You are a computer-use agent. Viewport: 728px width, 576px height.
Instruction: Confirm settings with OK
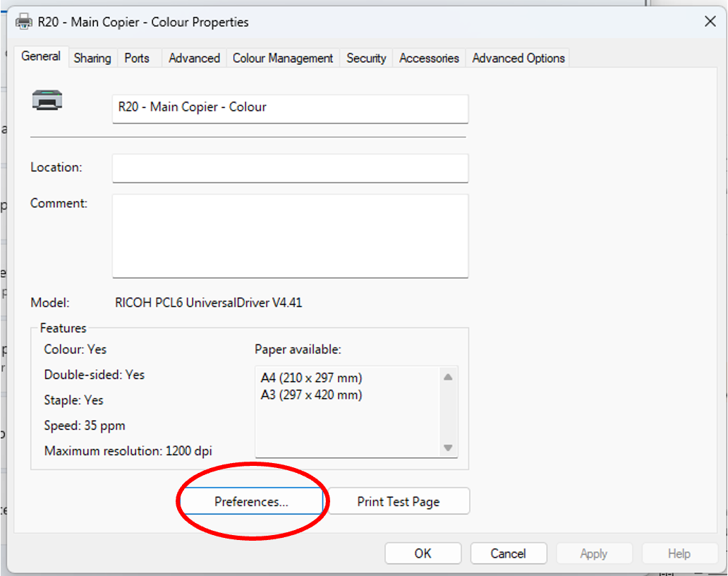[423, 553]
